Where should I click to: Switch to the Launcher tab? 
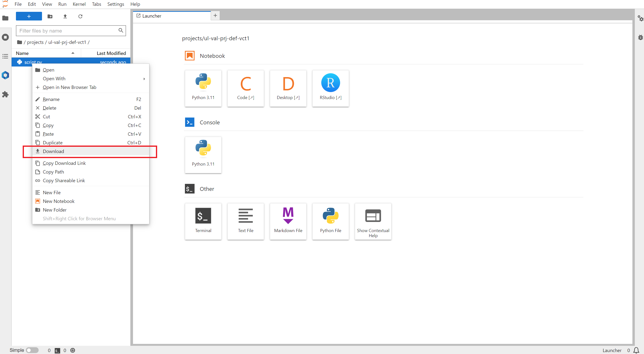pyautogui.click(x=152, y=16)
